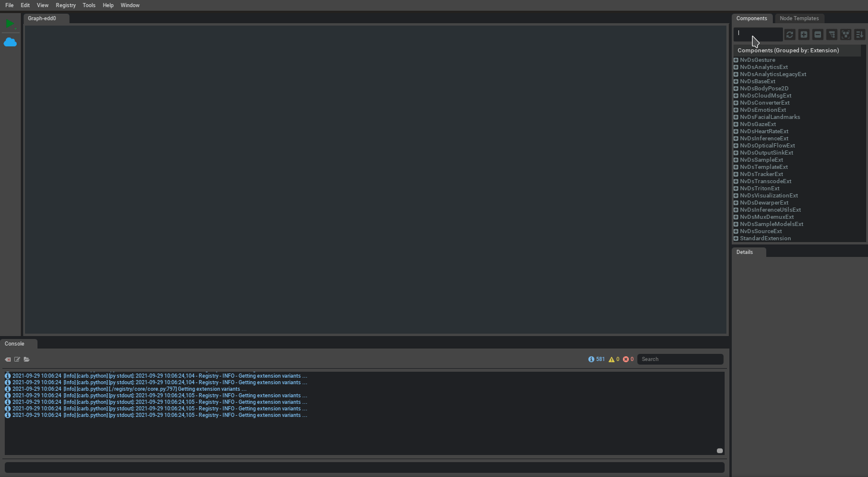Expand the NvDsInferenceExt tree node

tap(736, 139)
